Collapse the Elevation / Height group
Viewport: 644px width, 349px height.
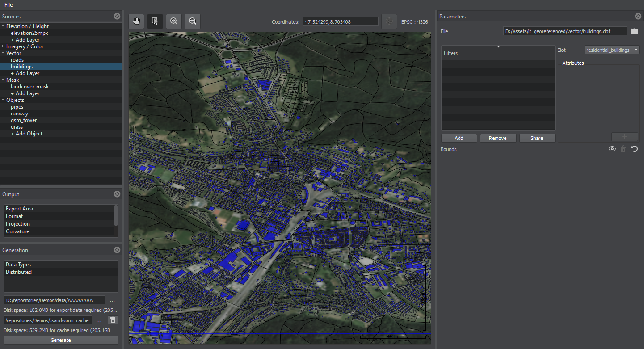3,26
